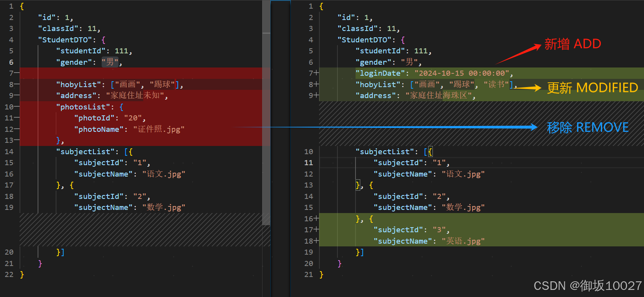Click "数学.jpg" value in the left pane
The image size is (644, 297).
coord(164,207)
